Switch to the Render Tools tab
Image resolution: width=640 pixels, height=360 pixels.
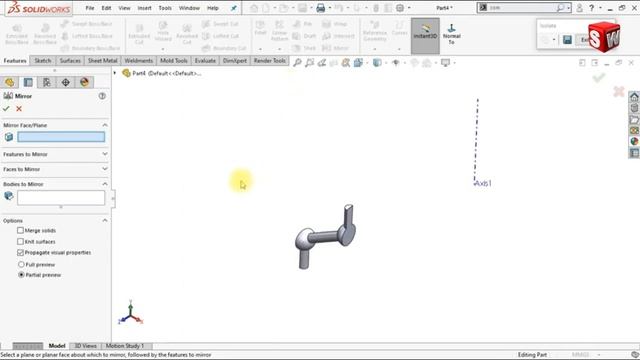[x=269, y=60]
